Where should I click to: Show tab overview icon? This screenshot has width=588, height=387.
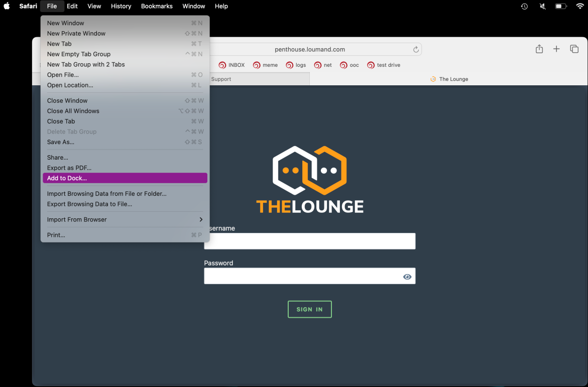574,49
